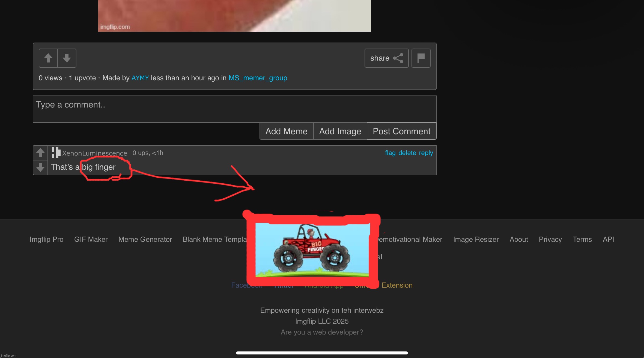Open the share button
Screen dimensions: 644x358
click(x=386, y=58)
